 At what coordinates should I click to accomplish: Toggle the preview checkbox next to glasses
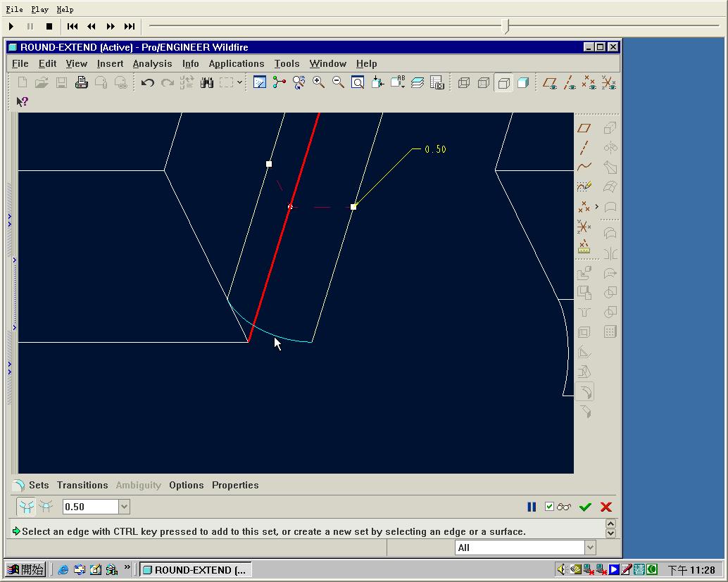549,507
